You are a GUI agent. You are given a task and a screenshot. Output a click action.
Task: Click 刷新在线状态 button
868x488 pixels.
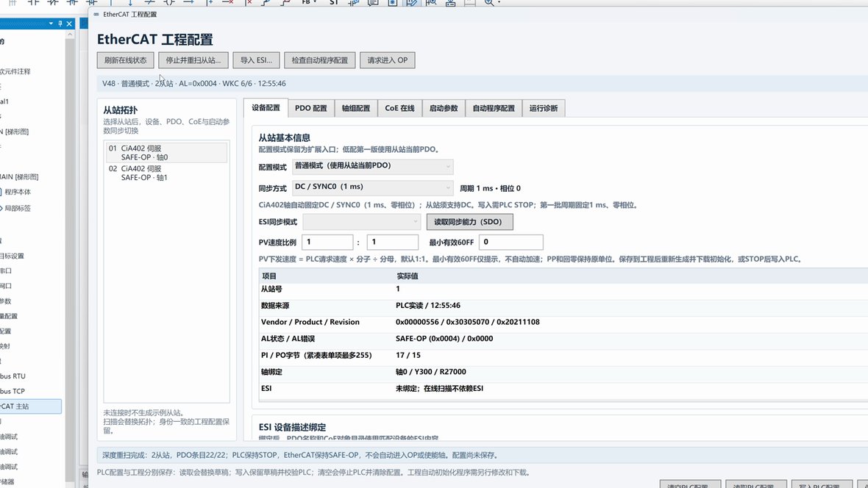pyautogui.click(x=126, y=60)
